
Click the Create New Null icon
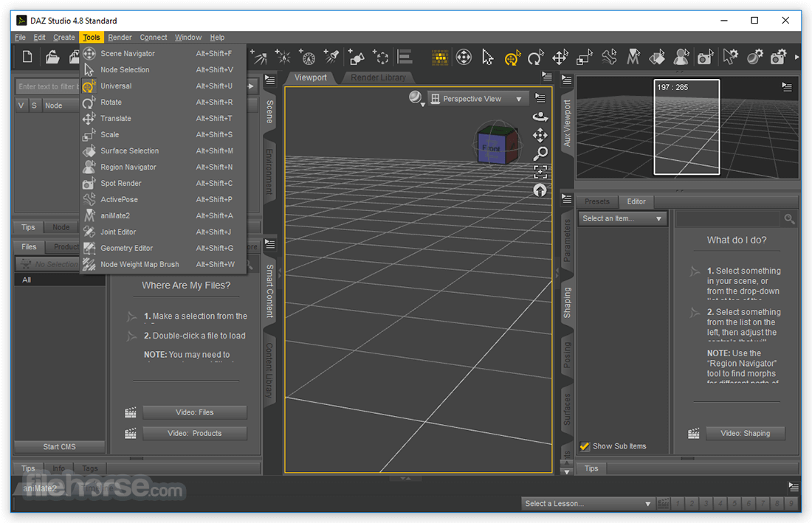coord(381,57)
